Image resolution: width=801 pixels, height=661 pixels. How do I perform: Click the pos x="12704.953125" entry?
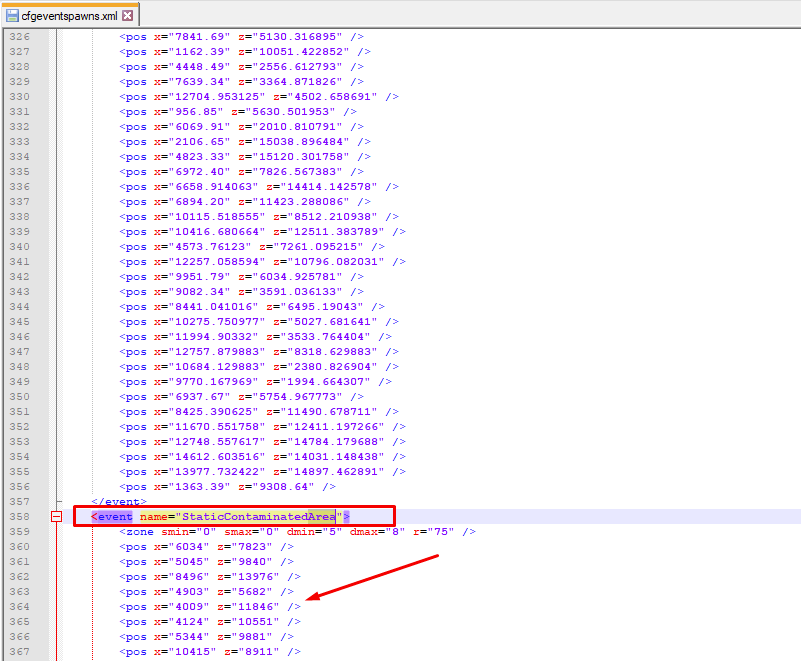click(259, 97)
